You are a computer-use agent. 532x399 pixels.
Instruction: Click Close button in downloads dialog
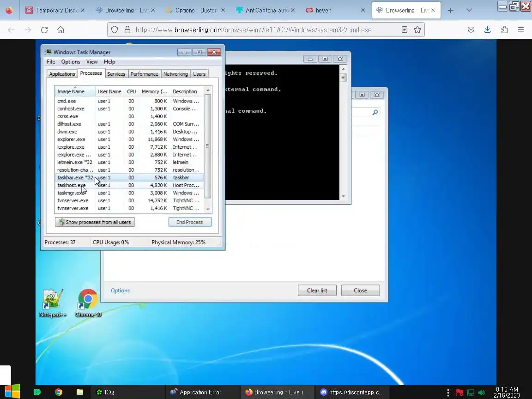(x=360, y=290)
